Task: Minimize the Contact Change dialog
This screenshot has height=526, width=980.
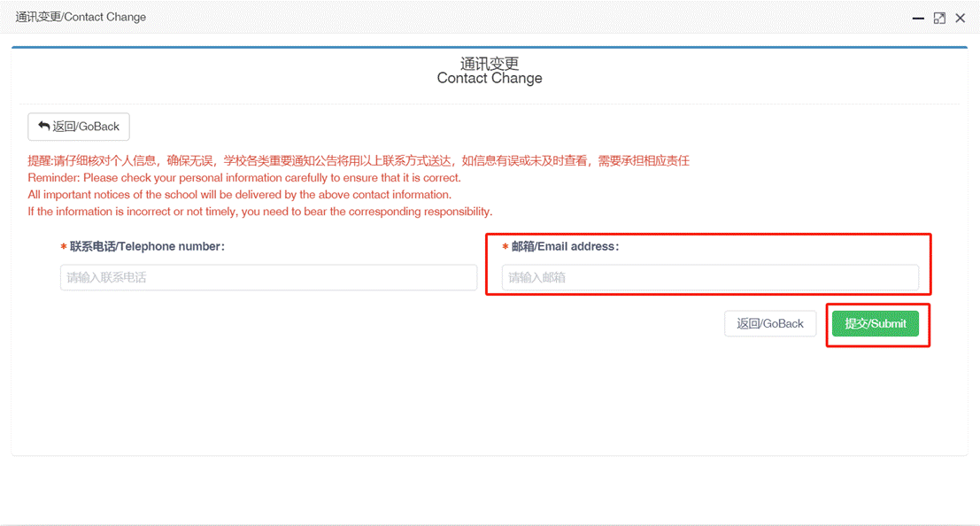Action: (919, 18)
